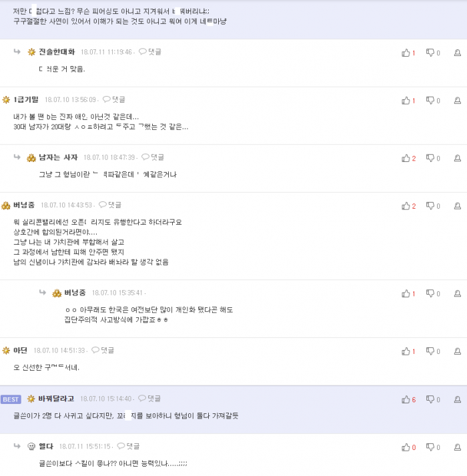This screenshot has height=476, width=467.
Task: Click the BEST badge beside 바꿔달라고
Action: [x=11, y=399]
